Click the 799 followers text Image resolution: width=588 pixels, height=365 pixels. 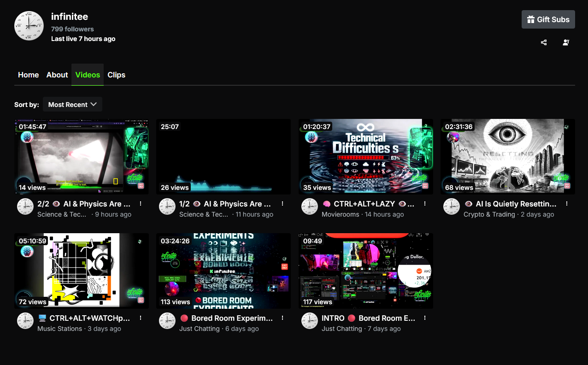[72, 29]
